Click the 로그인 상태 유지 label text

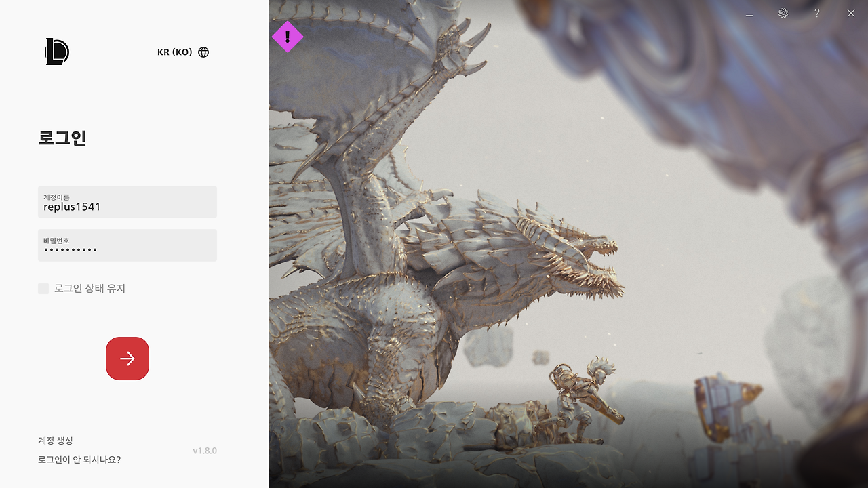click(90, 288)
